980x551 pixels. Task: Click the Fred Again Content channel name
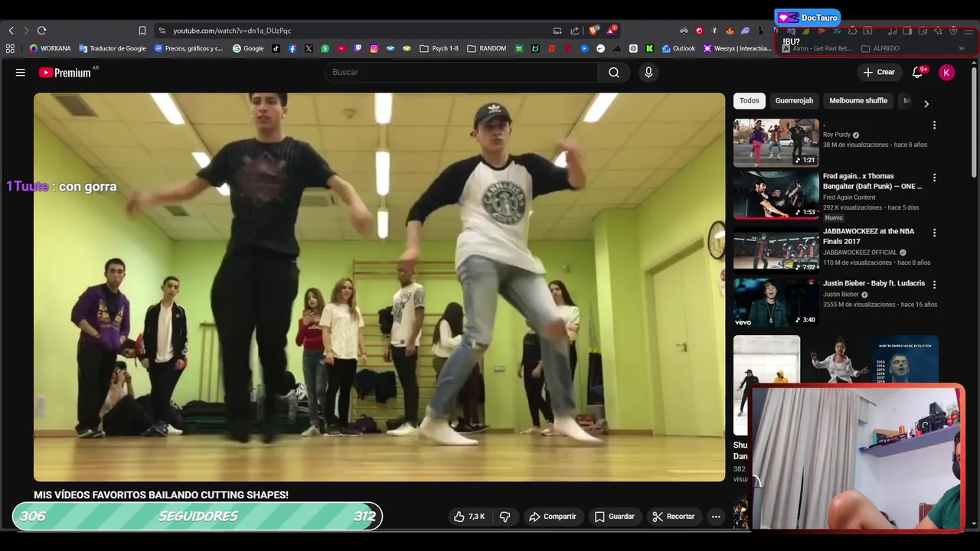(x=849, y=197)
